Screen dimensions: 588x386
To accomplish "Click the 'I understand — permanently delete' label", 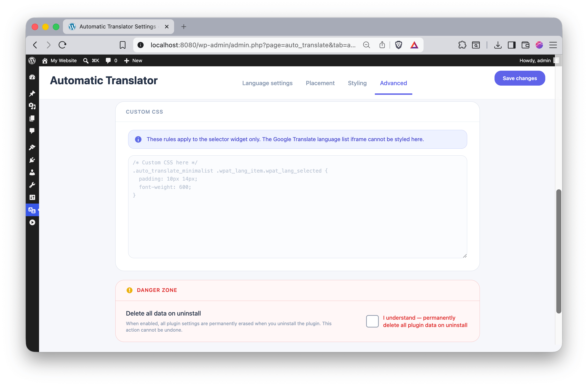I will point(425,321).
